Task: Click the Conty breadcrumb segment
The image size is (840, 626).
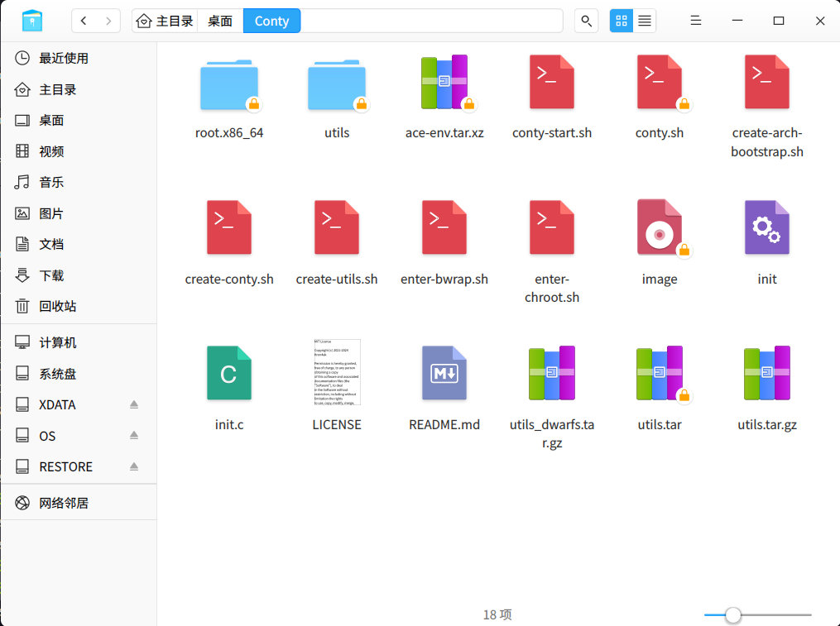Action: coord(271,21)
